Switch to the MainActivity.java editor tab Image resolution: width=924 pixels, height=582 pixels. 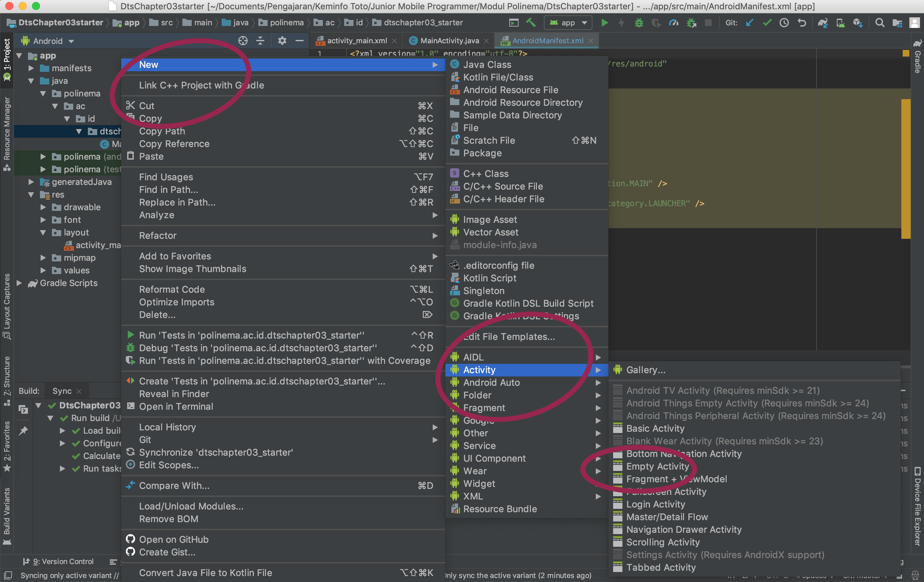point(449,41)
